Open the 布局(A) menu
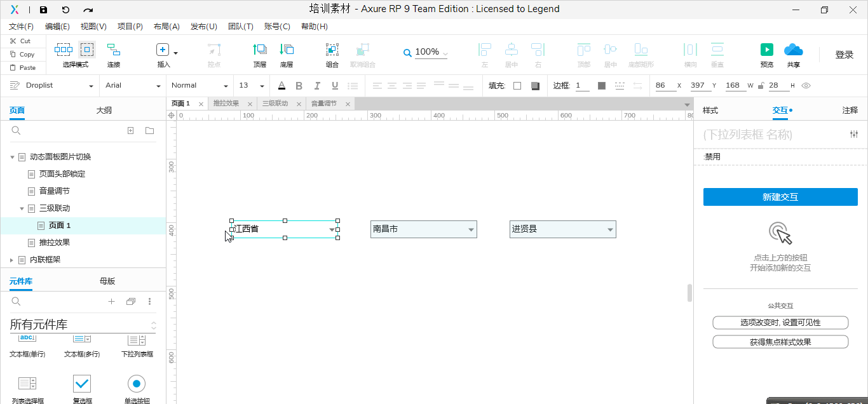 pyautogui.click(x=166, y=27)
